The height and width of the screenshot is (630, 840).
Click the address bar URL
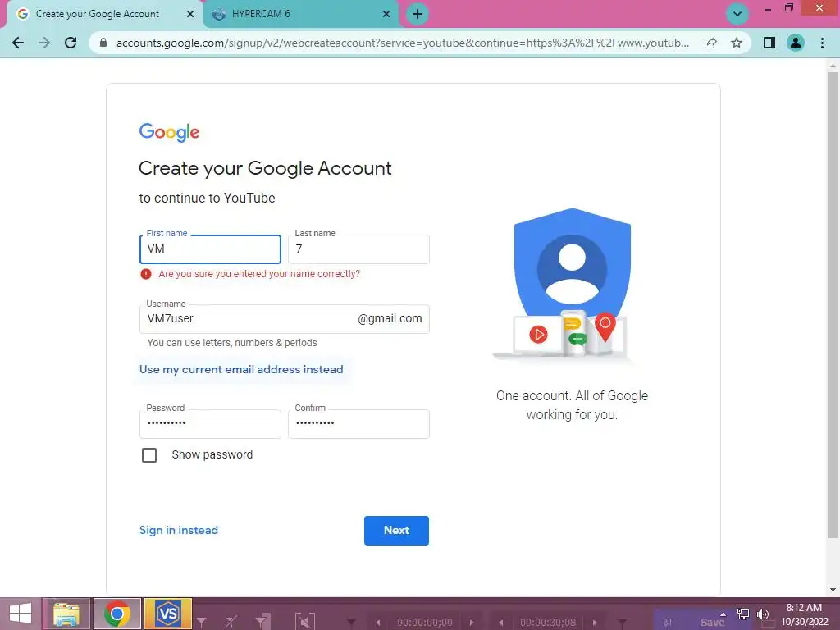click(x=402, y=43)
